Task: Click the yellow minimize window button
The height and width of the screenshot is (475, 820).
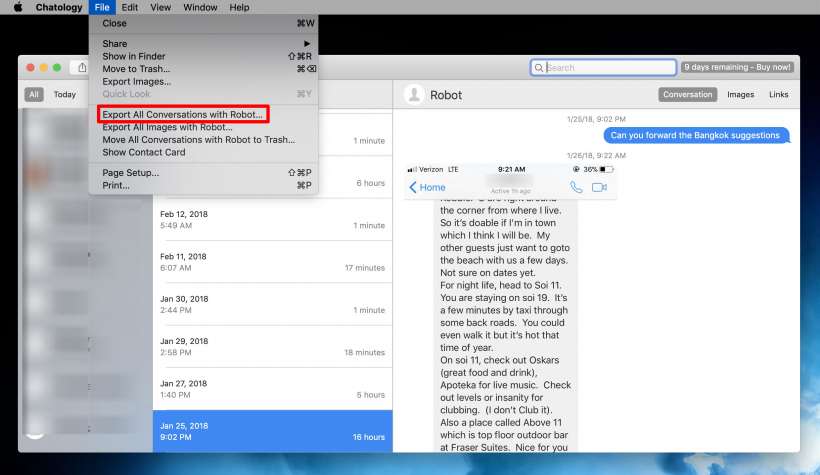Action: pos(43,67)
